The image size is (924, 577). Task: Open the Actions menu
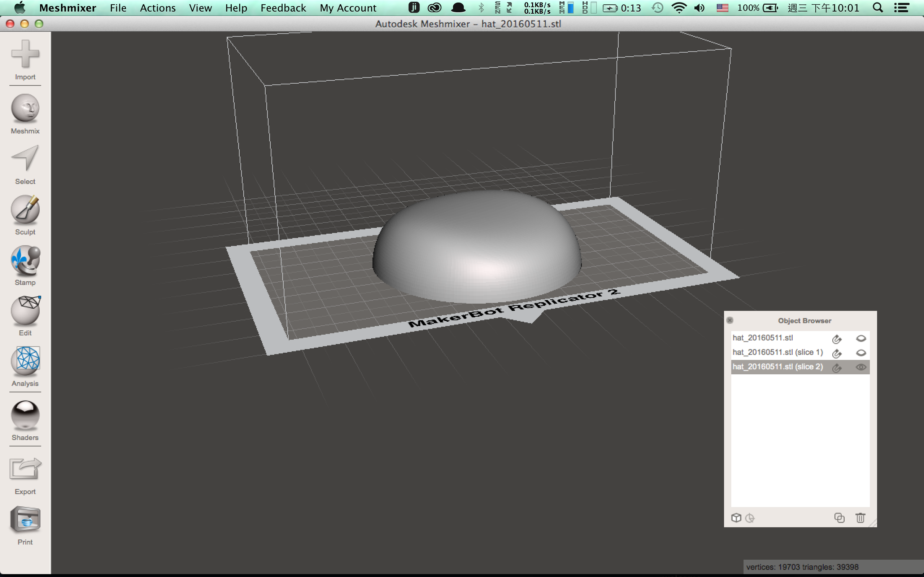[x=158, y=8]
